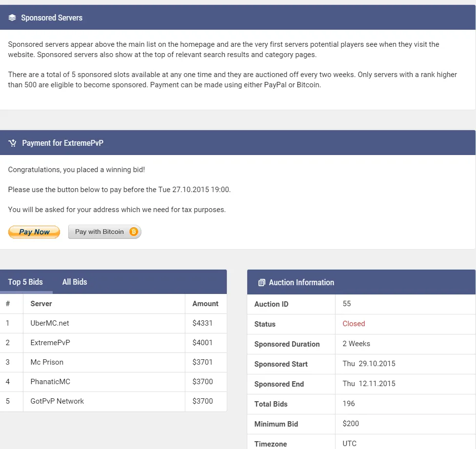Open the All Bids tab
476x449 pixels.
pos(75,282)
